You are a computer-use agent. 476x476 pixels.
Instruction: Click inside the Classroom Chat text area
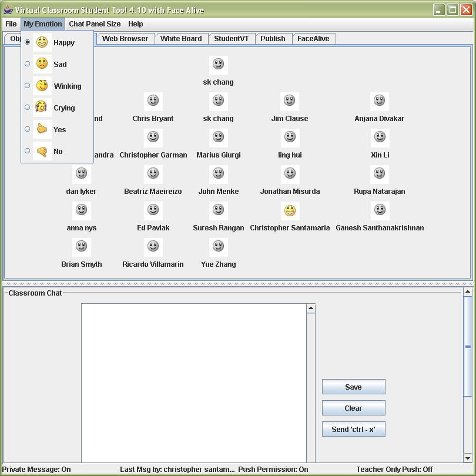pyautogui.click(x=194, y=382)
